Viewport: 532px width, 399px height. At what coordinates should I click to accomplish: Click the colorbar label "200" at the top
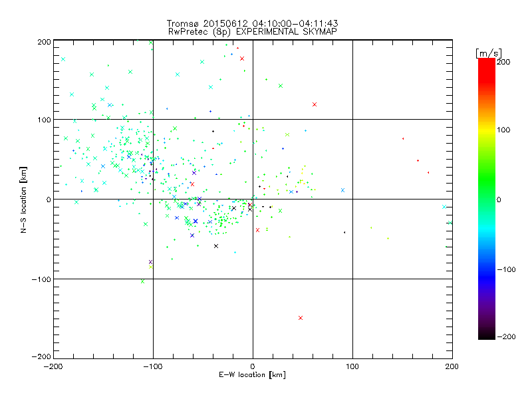click(x=503, y=62)
